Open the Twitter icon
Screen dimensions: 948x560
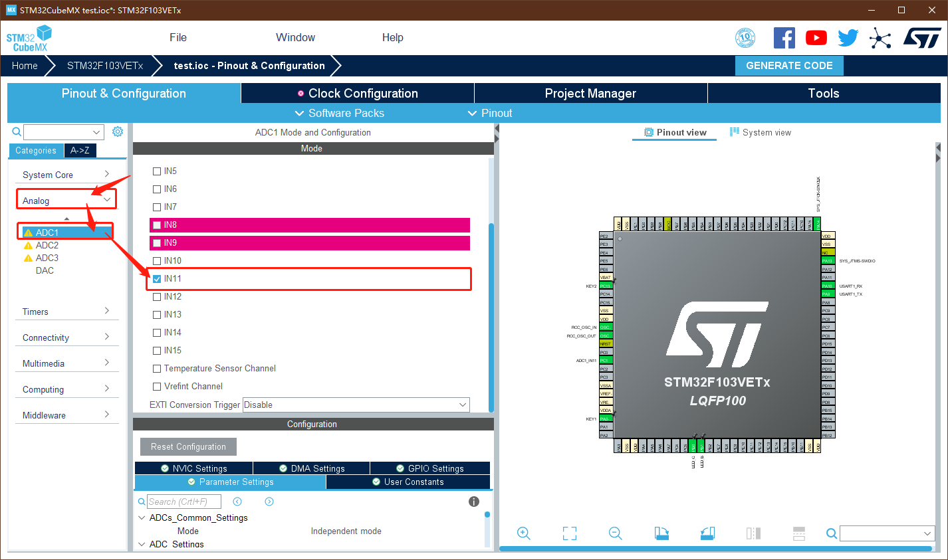click(848, 38)
